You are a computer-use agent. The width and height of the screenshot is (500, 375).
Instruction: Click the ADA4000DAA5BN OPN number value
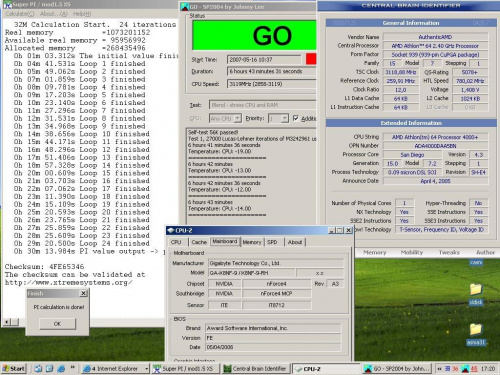(x=435, y=146)
